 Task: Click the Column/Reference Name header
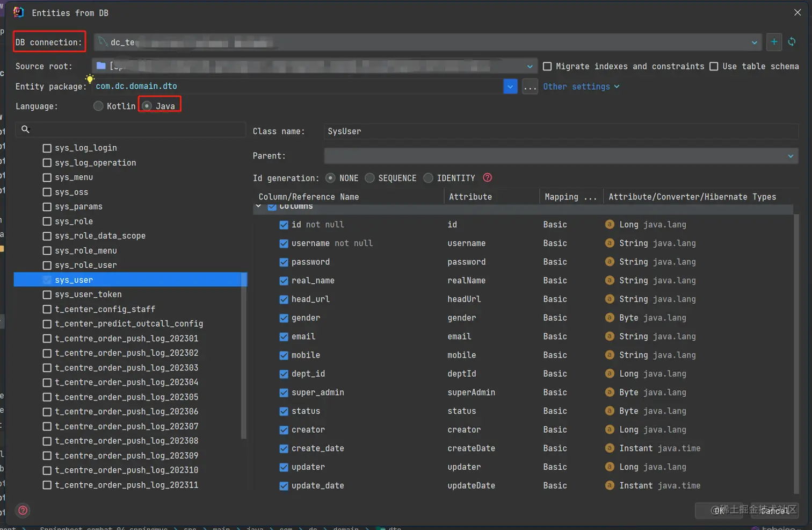(308, 197)
